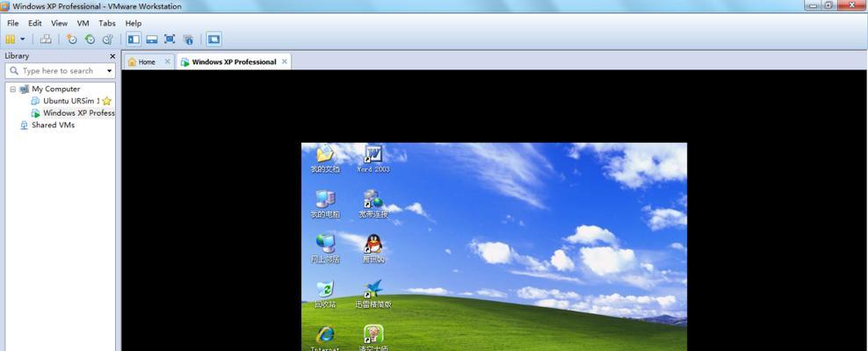Click the Internet Explorer desktop icon
868x351 pixels.
point(325,338)
